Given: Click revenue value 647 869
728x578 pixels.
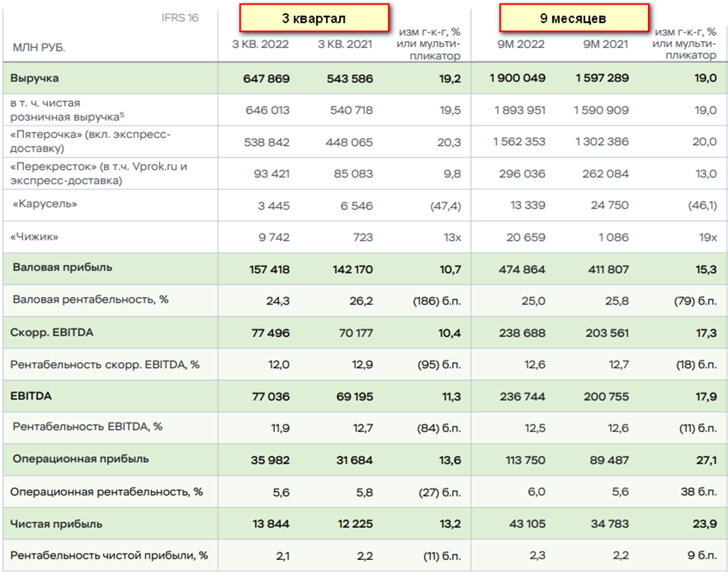Looking at the screenshot, I should point(267,79).
